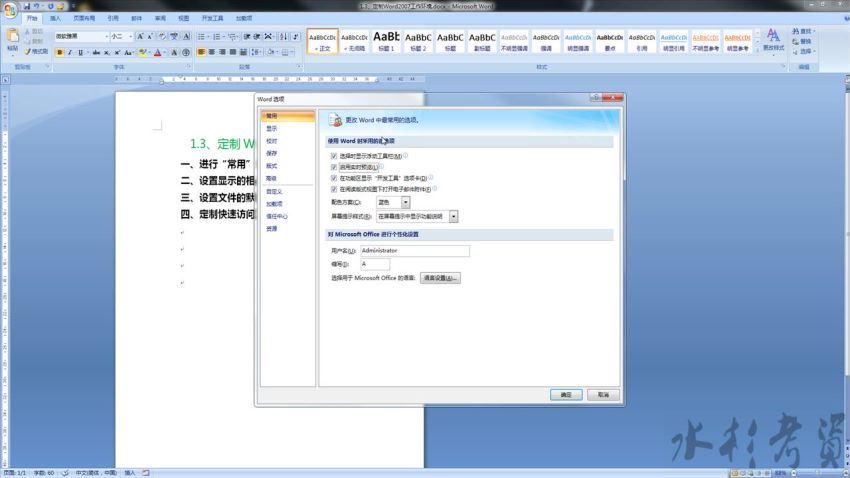Select the Format Painter tool
850x478 pixels.
(x=36, y=51)
